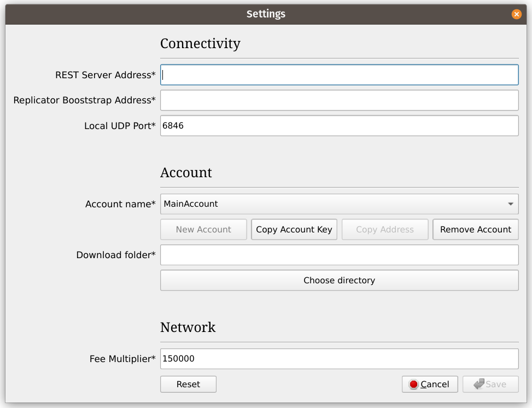Click the Network section heading
Image resolution: width=532 pixels, height=408 pixels.
188,327
